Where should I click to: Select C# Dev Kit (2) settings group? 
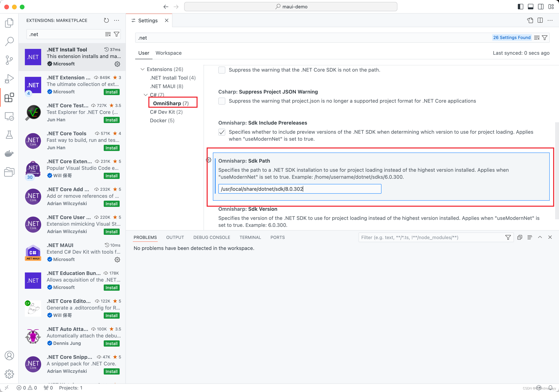tap(166, 112)
